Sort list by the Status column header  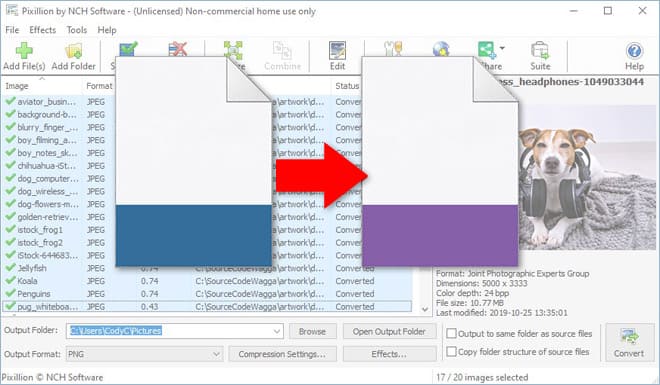click(x=347, y=86)
